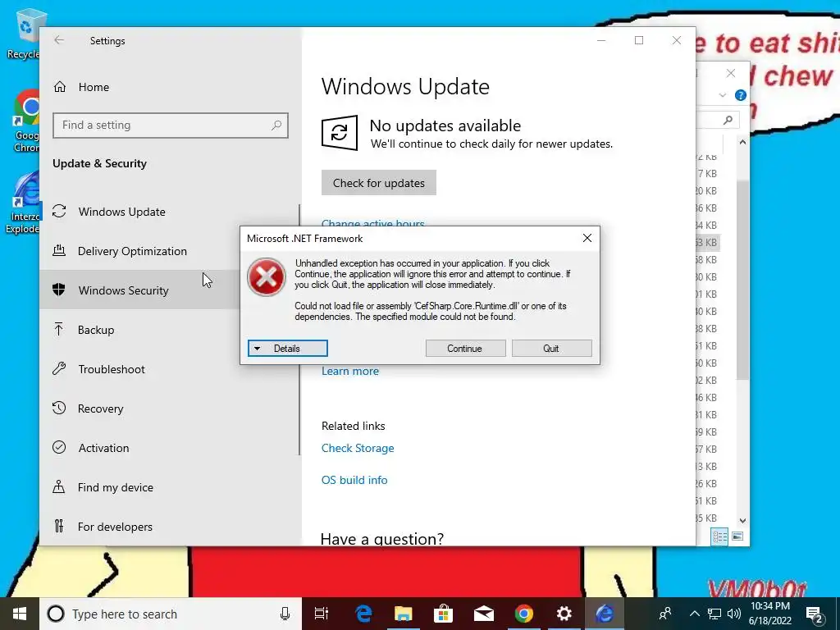Open the clock showing 10:34 PM

coord(770,614)
